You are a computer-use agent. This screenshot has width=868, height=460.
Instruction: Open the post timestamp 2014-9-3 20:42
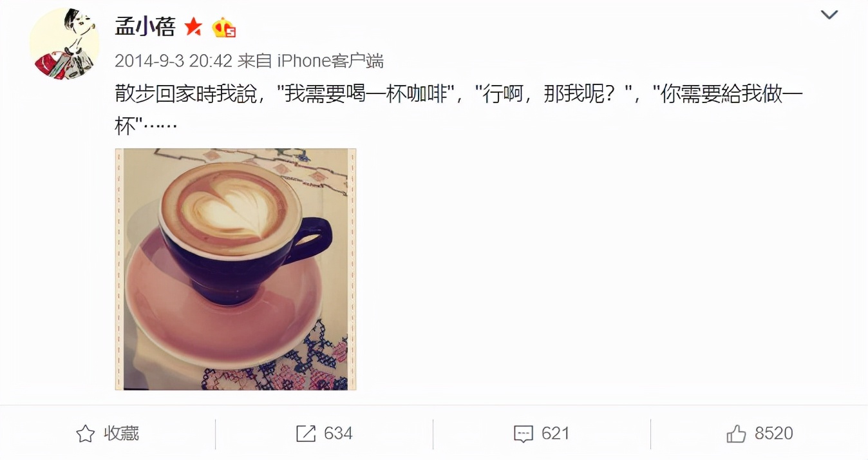[173, 61]
